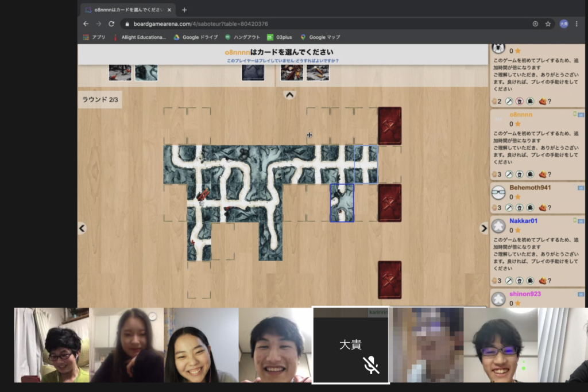Viewport: 588px width, 392px height.
Task: Open the Google マップ bookmark
Action: click(320, 37)
